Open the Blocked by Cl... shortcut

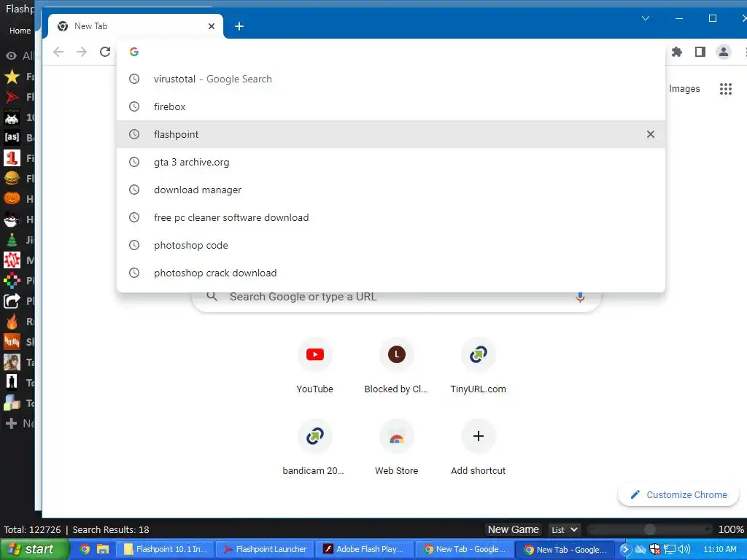click(396, 366)
